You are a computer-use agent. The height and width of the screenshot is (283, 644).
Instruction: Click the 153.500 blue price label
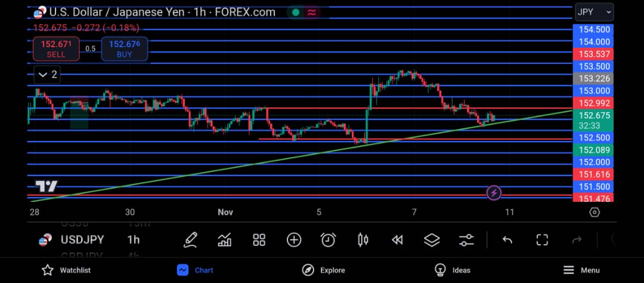coord(593,66)
